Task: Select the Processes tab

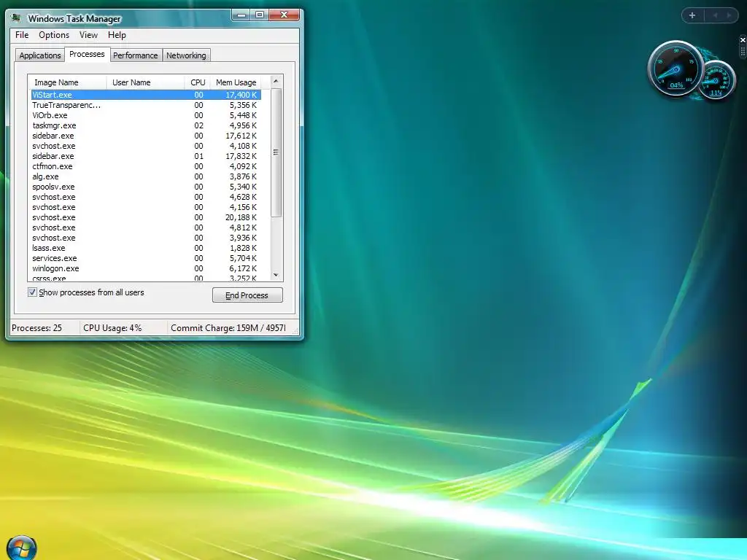Action: click(x=87, y=54)
